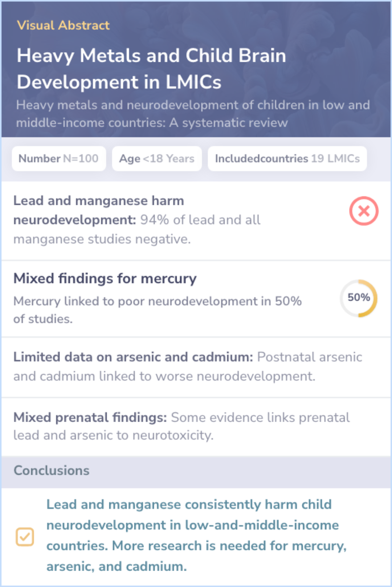
Task: Open the systematic review subtitle text
Action: (x=193, y=114)
